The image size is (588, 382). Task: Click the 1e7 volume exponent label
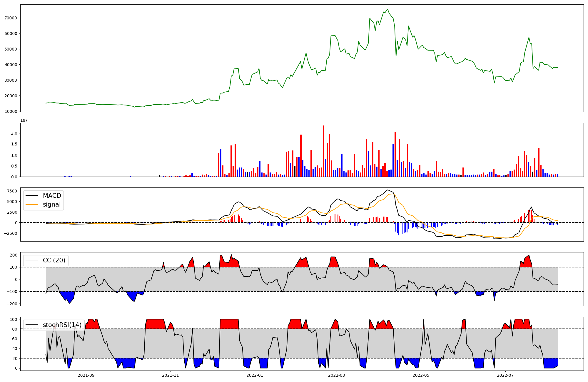(x=24, y=120)
